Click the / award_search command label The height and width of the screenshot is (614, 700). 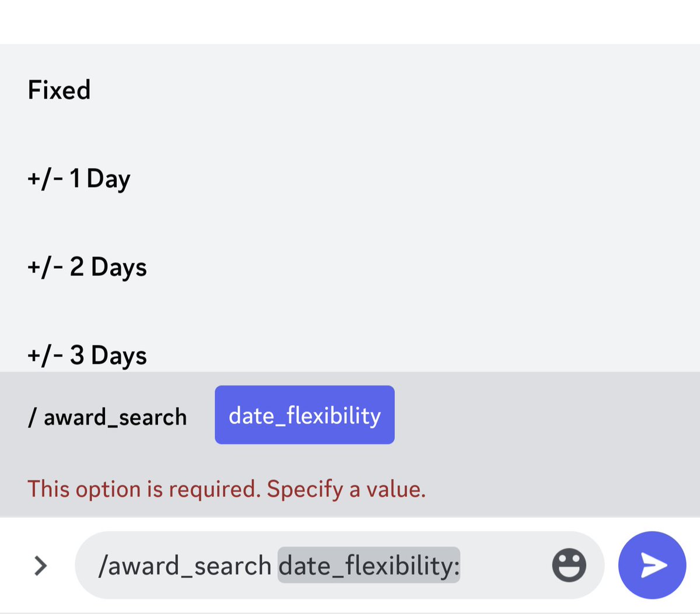[x=107, y=417]
